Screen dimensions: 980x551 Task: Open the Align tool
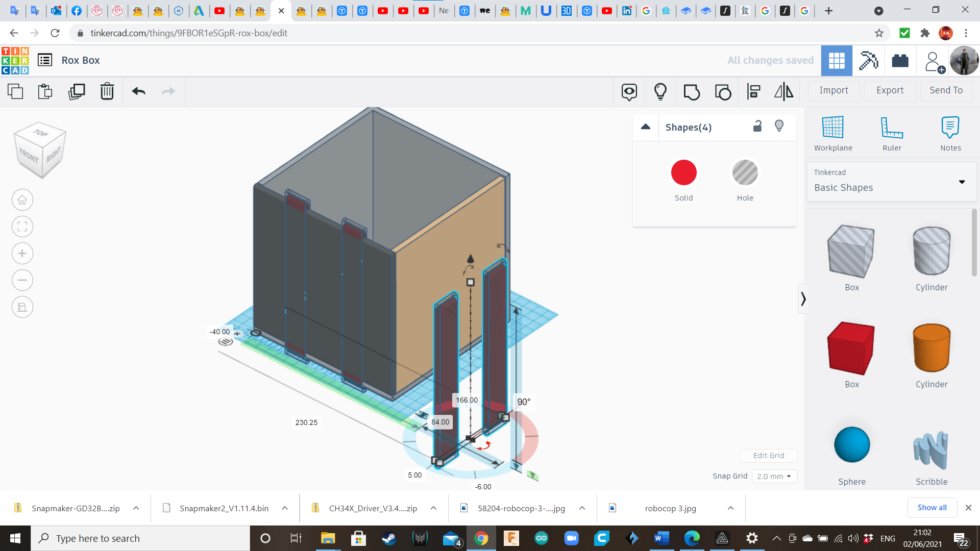pos(753,92)
